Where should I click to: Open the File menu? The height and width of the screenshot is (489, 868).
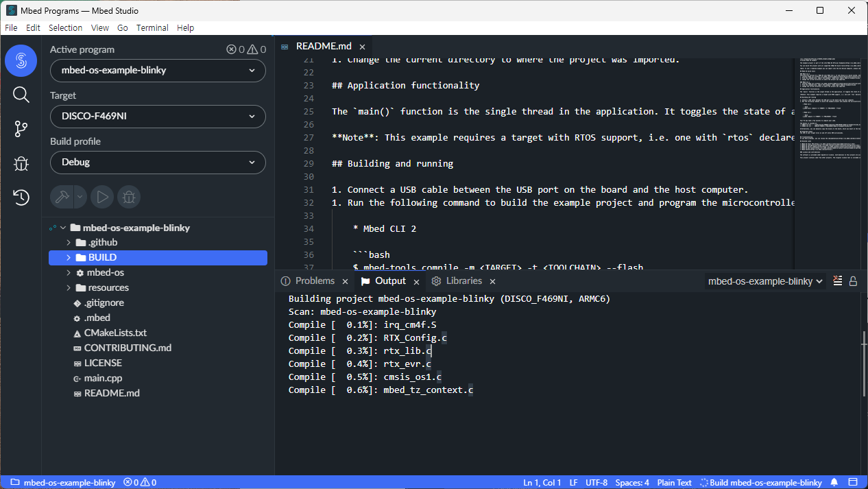[11, 27]
